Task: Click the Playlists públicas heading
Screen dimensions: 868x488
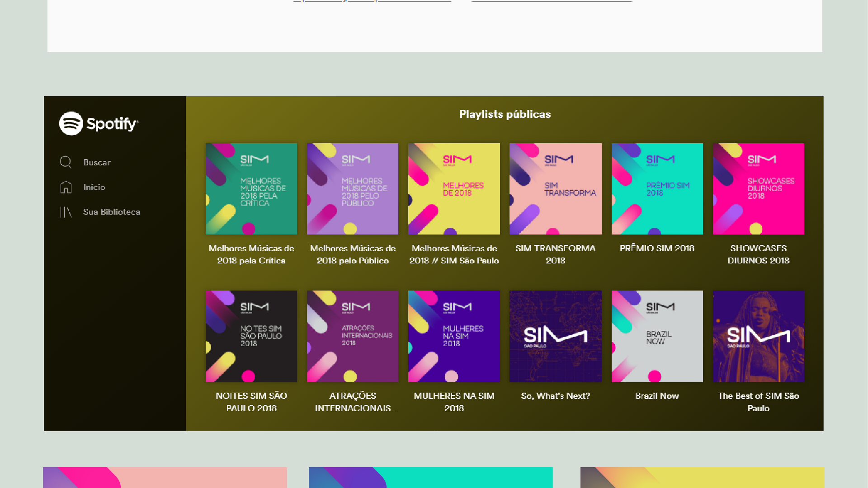Action: click(505, 114)
